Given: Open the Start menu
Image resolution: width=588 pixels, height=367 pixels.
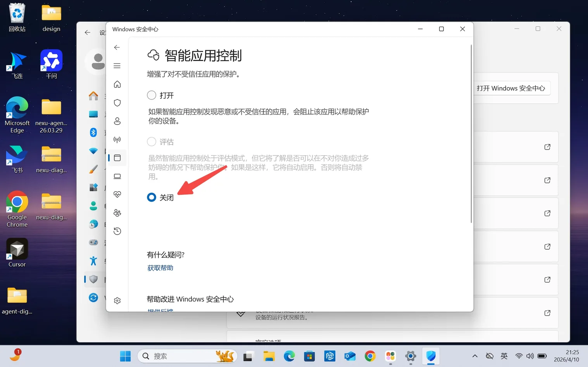Looking at the screenshot, I should [x=125, y=356].
